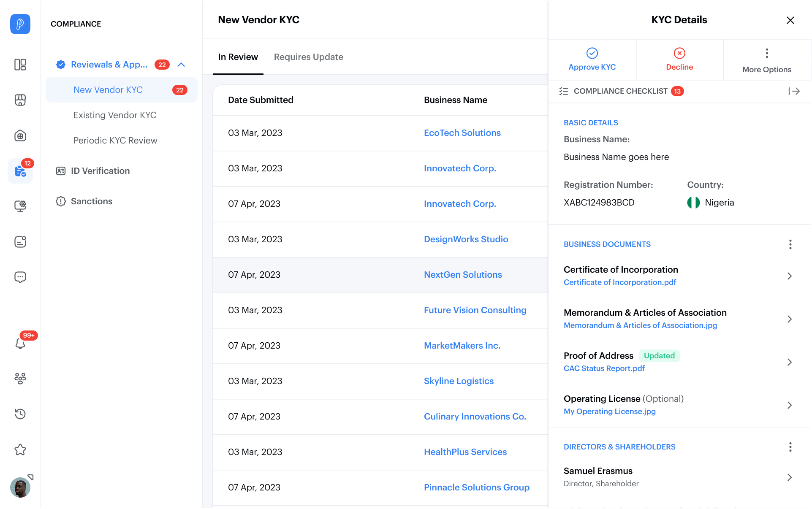This screenshot has height=509, width=812.
Task: Click the ID Verification card icon
Action: [61, 171]
